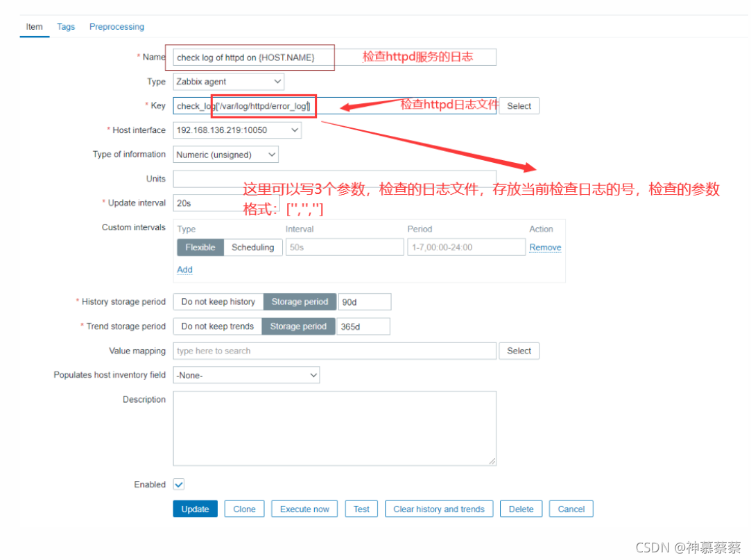Open the Type dropdown showing Zabbix agent
This screenshot has width=751, height=560.
pos(228,82)
